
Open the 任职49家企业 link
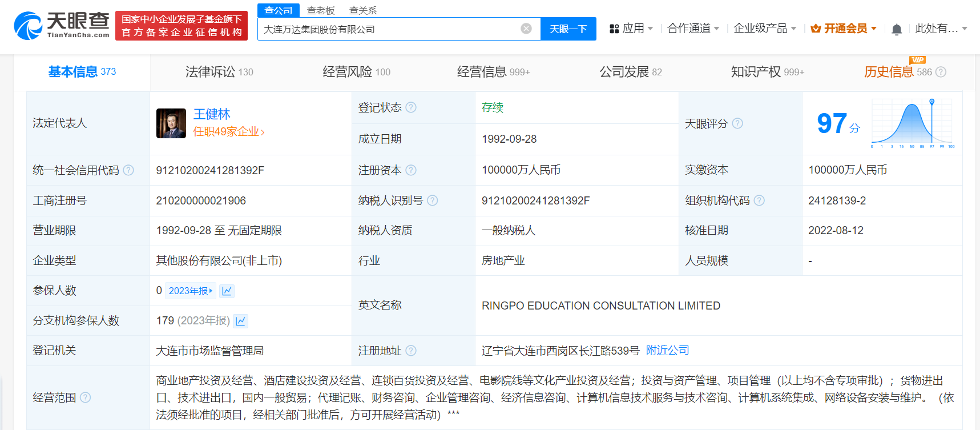229,132
